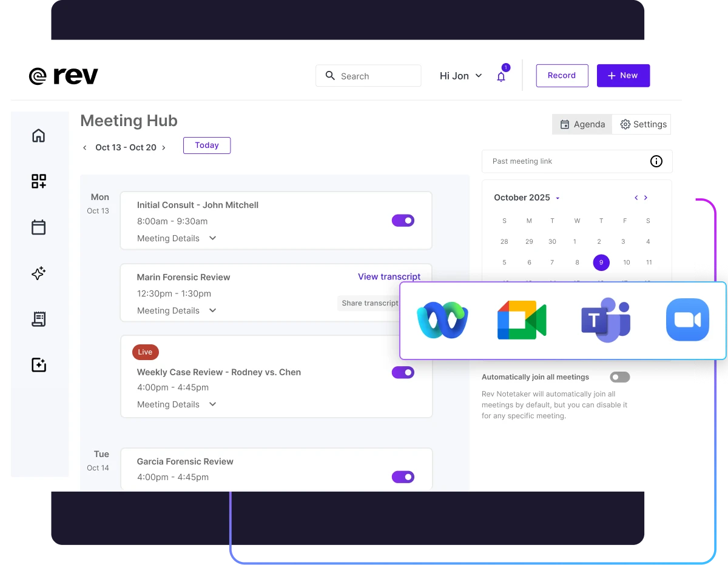Click the info icon beside Past meeting link
Screen dimensions: 728x565
(656, 161)
